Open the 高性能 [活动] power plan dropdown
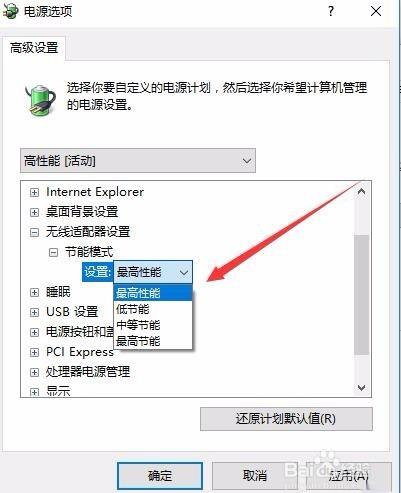This screenshot has width=401, height=493. pyautogui.click(x=138, y=161)
